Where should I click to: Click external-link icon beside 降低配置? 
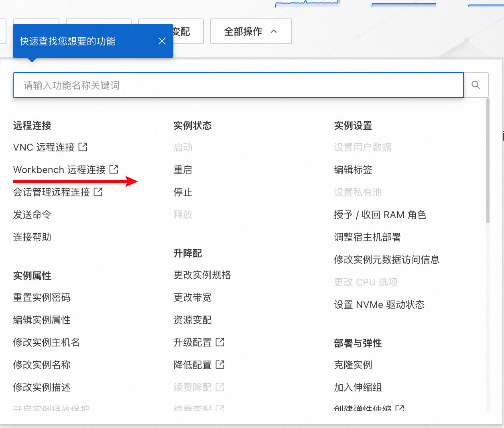pyautogui.click(x=220, y=365)
